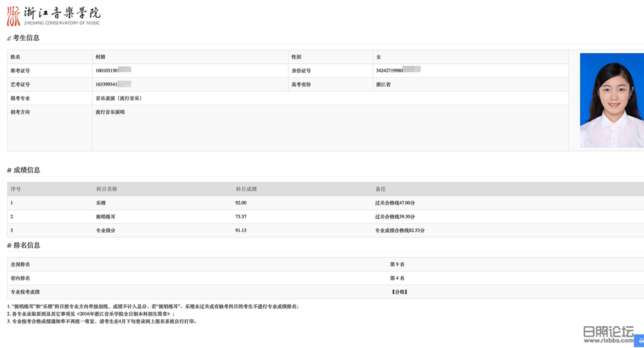Click the icon beside 排名信息 heading
The height and width of the screenshot is (348, 644).
9,246
